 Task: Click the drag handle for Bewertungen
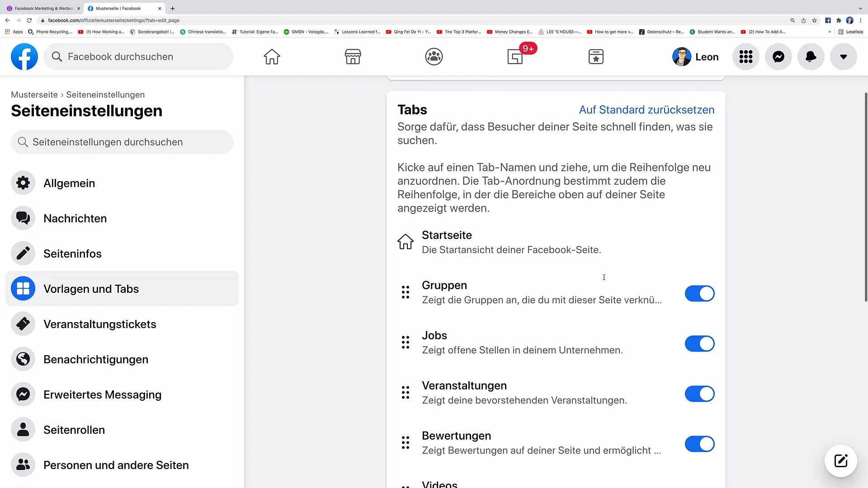(406, 443)
